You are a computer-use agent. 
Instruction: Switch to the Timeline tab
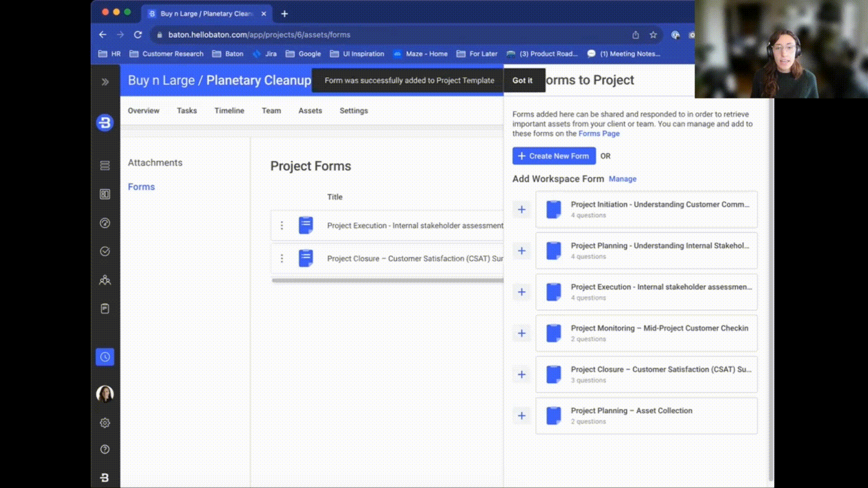pos(229,111)
